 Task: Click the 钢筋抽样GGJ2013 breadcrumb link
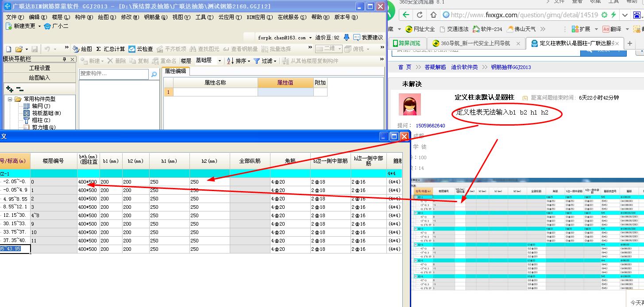pos(511,67)
